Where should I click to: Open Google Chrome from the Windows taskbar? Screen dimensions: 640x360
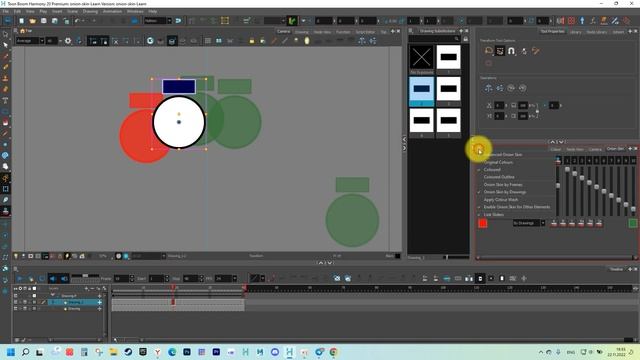(x=333, y=352)
